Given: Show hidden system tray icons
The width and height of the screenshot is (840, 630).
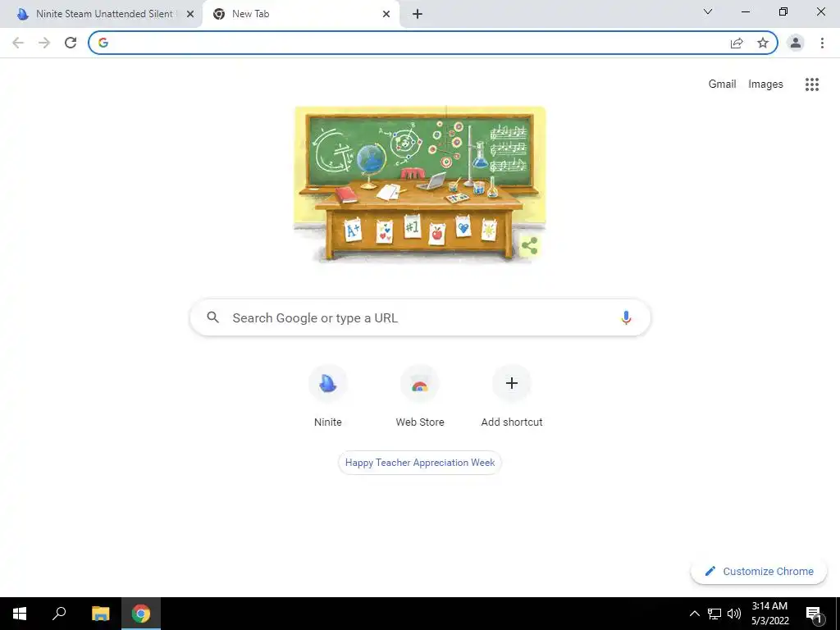Looking at the screenshot, I should click(x=694, y=614).
